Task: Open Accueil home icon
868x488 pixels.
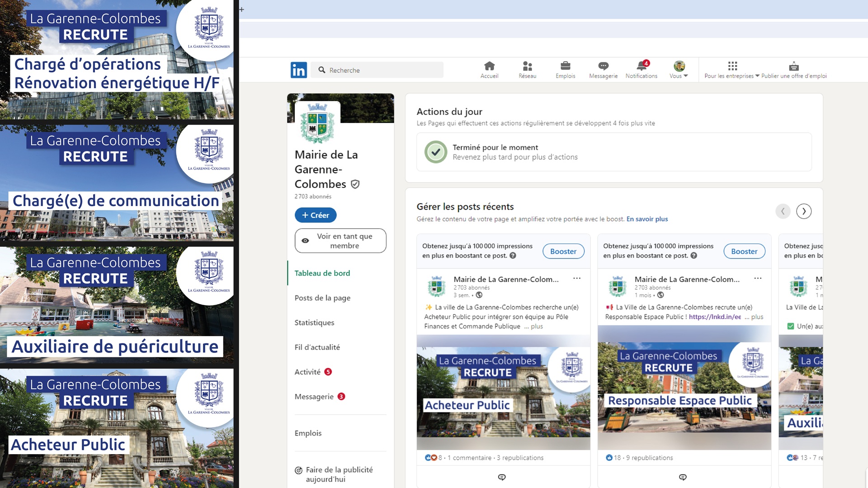Action: 489,66
